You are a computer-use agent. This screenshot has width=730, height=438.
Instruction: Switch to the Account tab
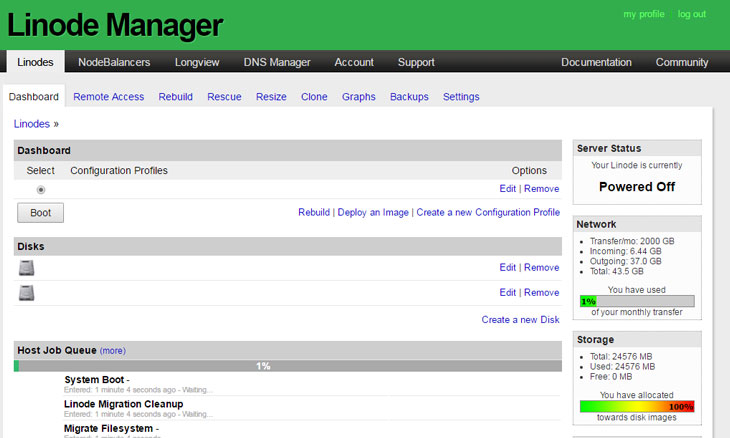pos(354,62)
